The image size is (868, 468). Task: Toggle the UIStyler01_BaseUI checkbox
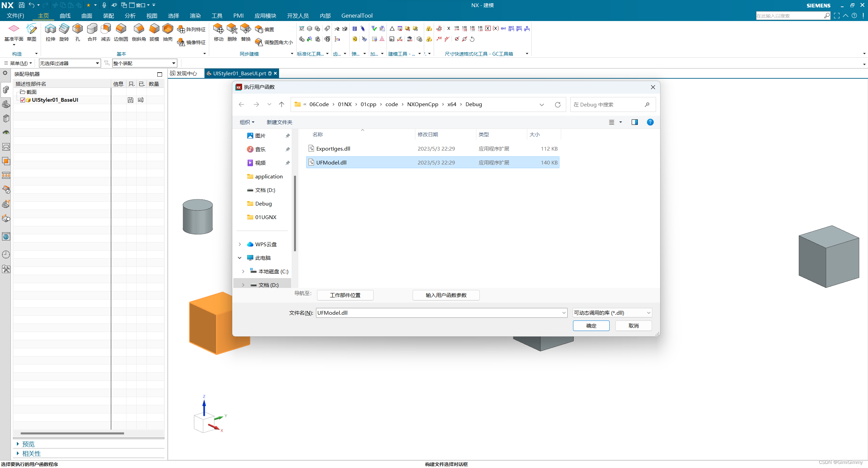pos(23,100)
